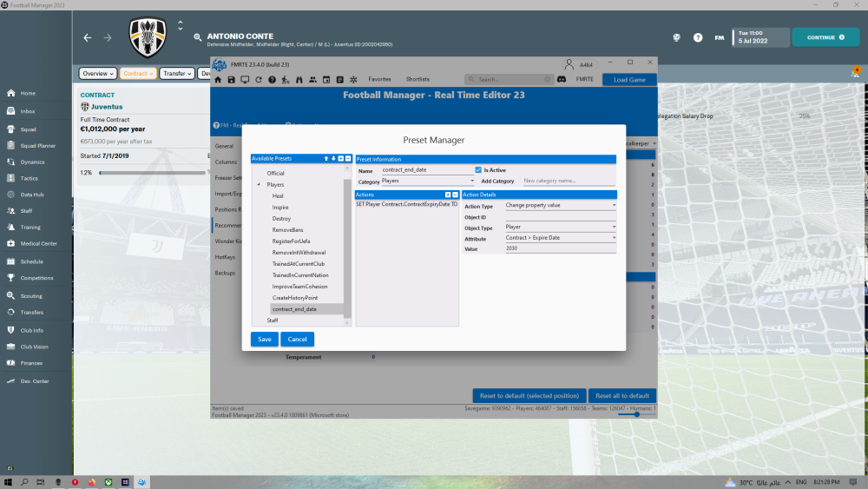Add action plus icon in Actions header

tap(448, 195)
